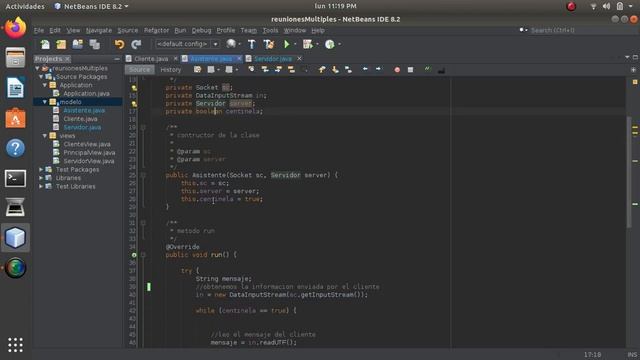Collapse the Application package node
The width and height of the screenshot is (640, 360).
click(44, 85)
